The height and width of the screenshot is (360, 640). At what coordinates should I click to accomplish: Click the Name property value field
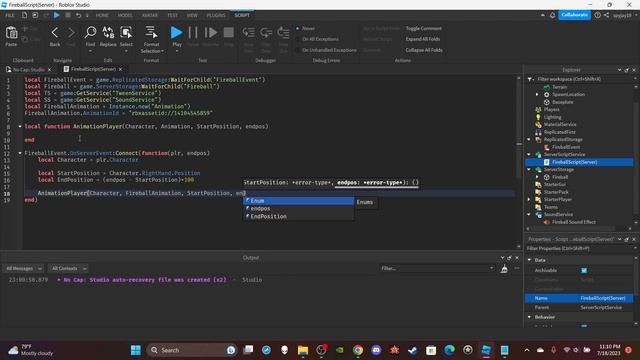pyautogui.click(x=607, y=298)
